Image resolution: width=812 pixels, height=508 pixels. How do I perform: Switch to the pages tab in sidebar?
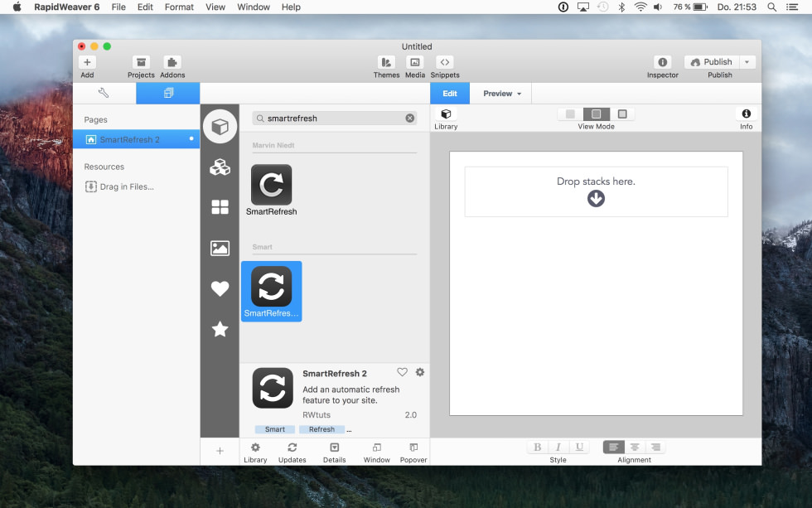coord(167,93)
